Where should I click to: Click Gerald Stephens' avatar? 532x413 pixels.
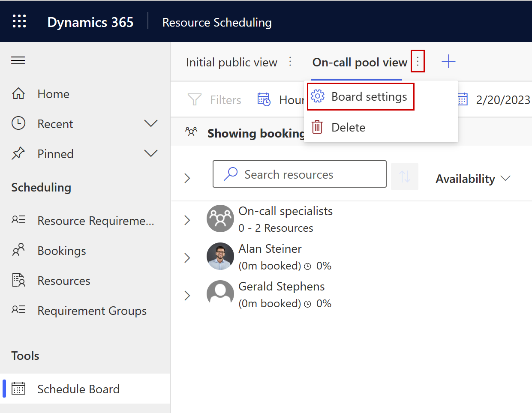(220, 294)
